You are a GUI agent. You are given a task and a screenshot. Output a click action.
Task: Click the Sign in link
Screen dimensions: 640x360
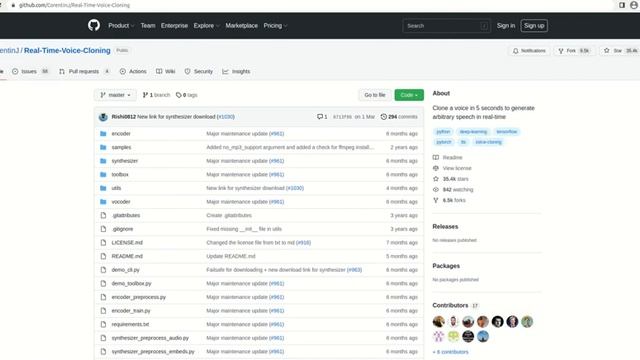point(506,25)
